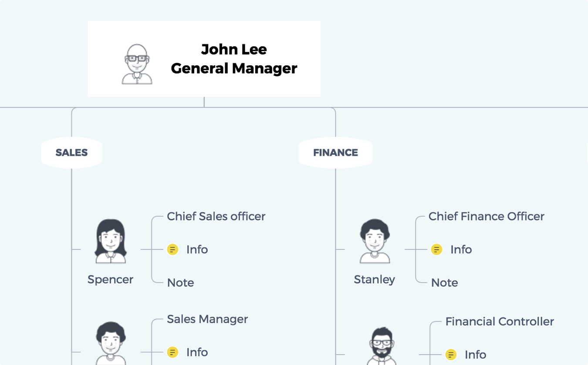
Task: Click yellow note icon under Financial Controller
Action: (x=451, y=355)
